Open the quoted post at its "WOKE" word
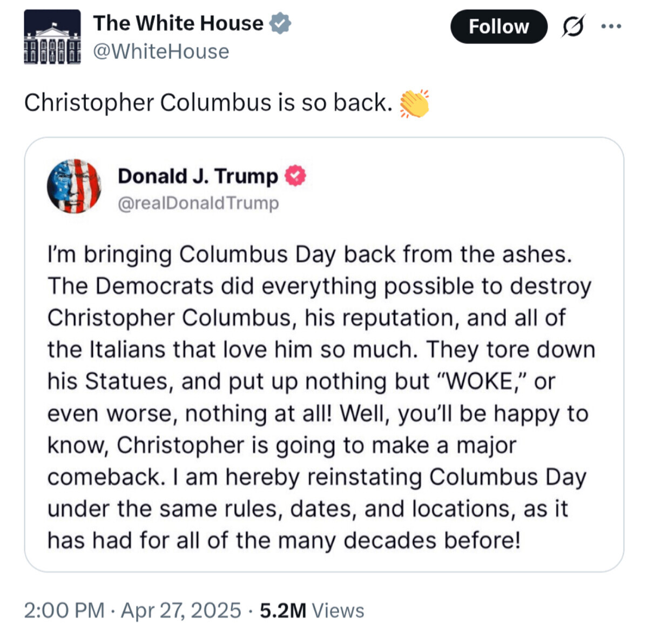 (477, 381)
